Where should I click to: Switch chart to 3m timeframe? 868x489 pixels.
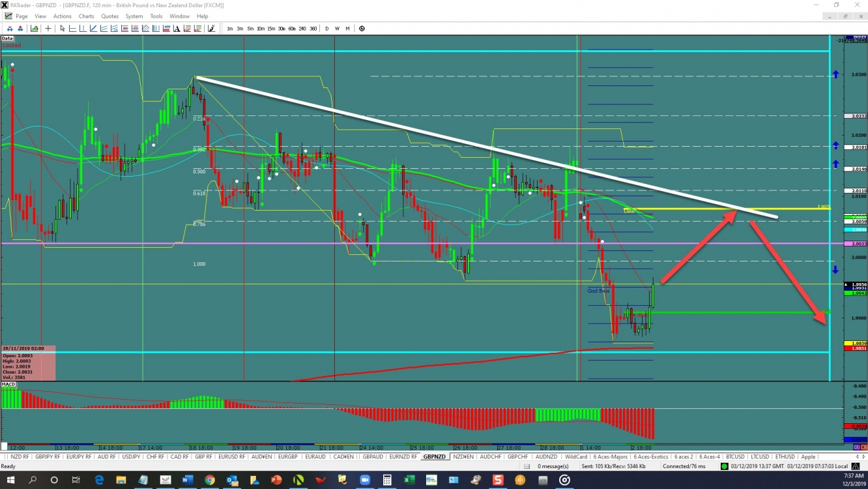240,29
